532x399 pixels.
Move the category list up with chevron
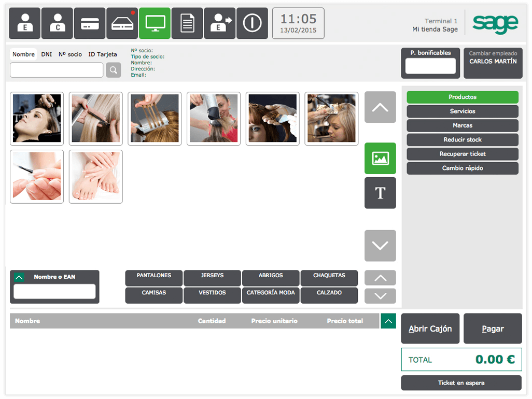pos(380,278)
